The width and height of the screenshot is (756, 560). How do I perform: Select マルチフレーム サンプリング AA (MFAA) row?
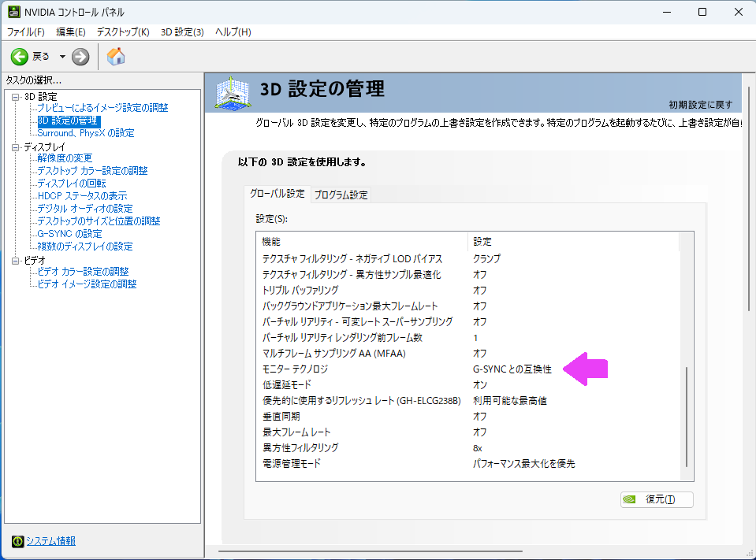[467, 354]
